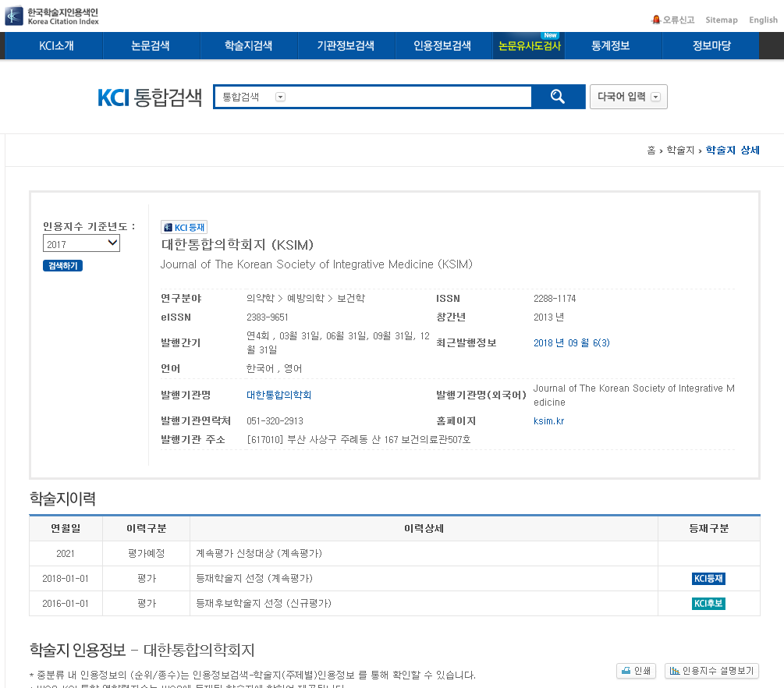Viewport: 784px width, 688px height.
Task: Open the 인용지수 설명보기 chart button
Action: (711, 671)
